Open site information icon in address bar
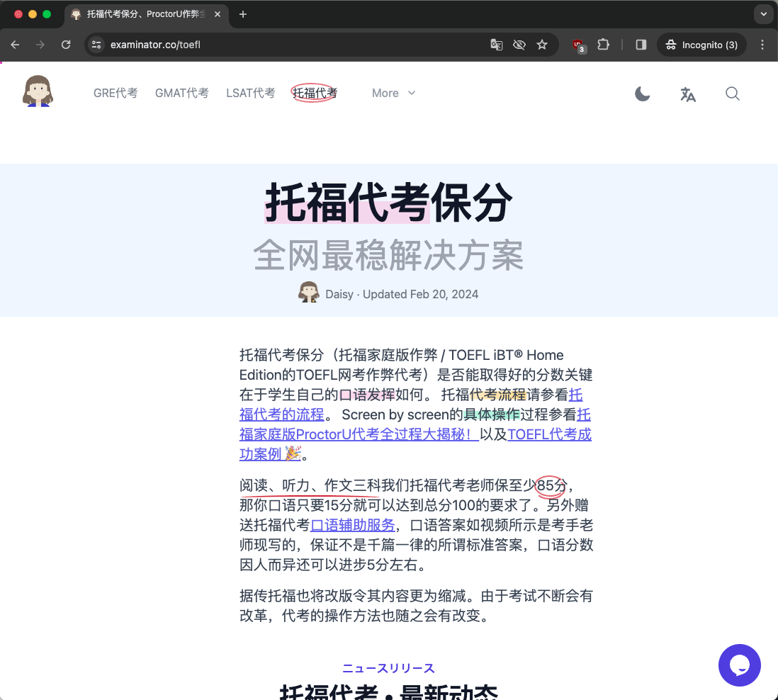Image resolution: width=778 pixels, height=700 pixels. [96, 45]
